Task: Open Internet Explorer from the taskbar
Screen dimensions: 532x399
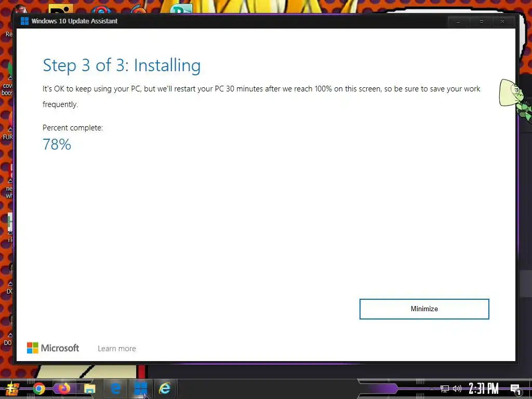Action: [165, 389]
